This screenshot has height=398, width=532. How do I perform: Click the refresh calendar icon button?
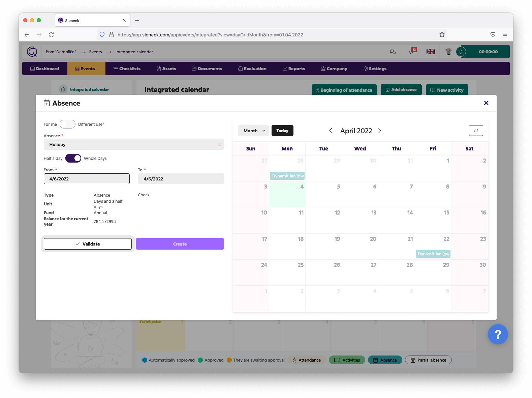click(476, 131)
